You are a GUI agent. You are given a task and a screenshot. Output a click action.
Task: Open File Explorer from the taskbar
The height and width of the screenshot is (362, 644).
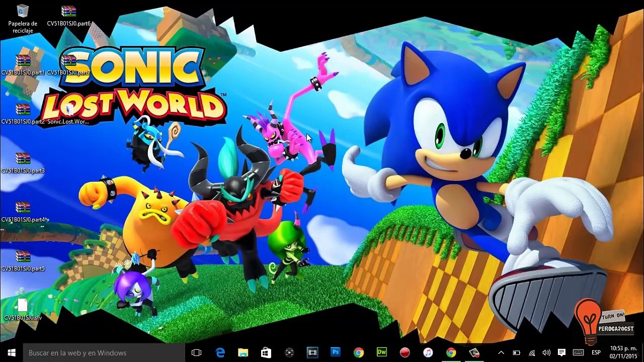(243, 352)
